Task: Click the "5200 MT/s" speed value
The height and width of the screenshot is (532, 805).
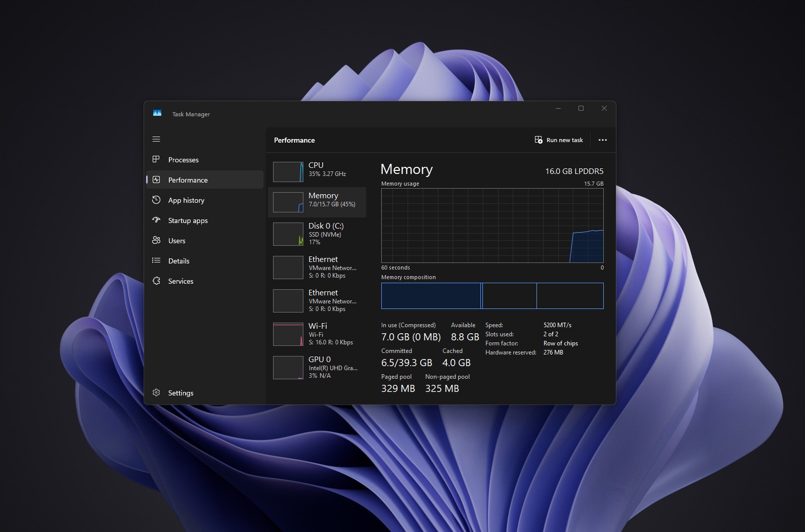Action: point(557,325)
